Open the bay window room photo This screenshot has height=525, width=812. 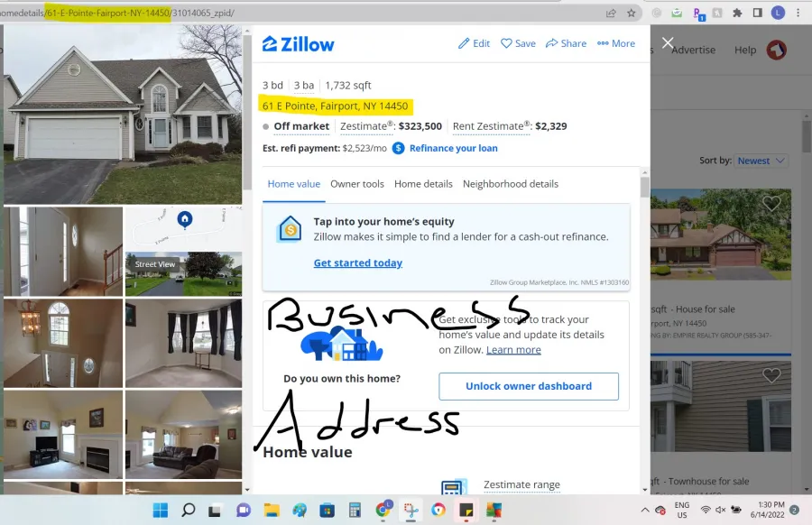pyautogui.click(x=183, y=344)
